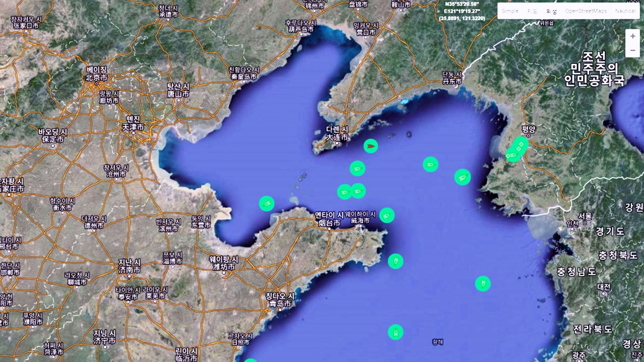Select the ship marker off the 충청남도 coast
The height and width of the screenshot is (362, 644).
point(483,284)
